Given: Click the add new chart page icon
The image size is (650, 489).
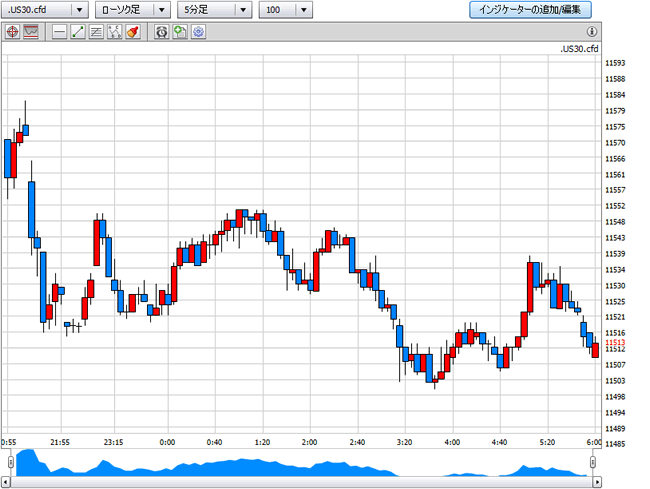Looking at the screenshot, I should click(180, 32).
